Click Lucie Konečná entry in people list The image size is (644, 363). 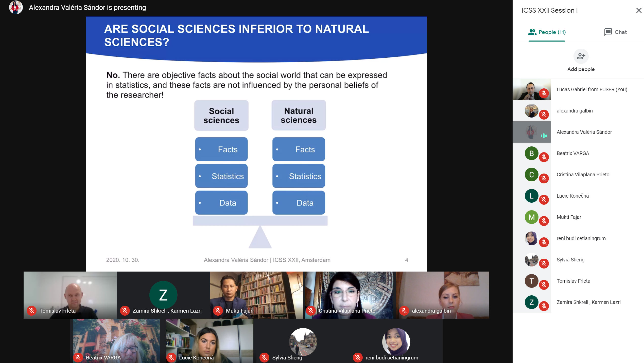(x=572, y=196)
